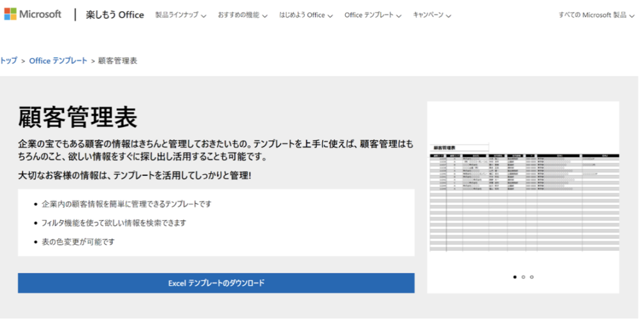The height and width of the screenshot is (320, 644).
Task: Click the Microsoft logo
Action: pyautogui.click(x=33, y=14)
